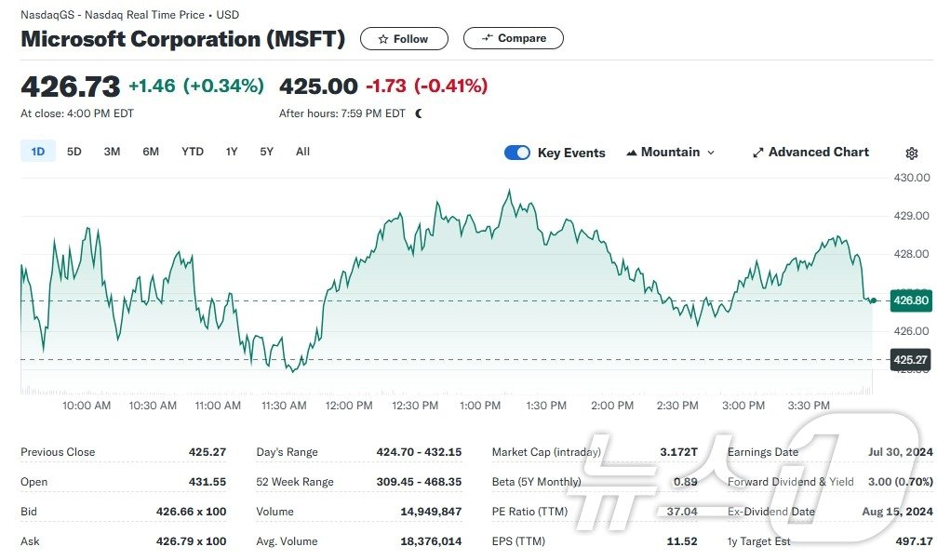Click the Earnings Date label
Viewport: 937px width, 560px height.
pyautogui.click(x=762, y=452)
